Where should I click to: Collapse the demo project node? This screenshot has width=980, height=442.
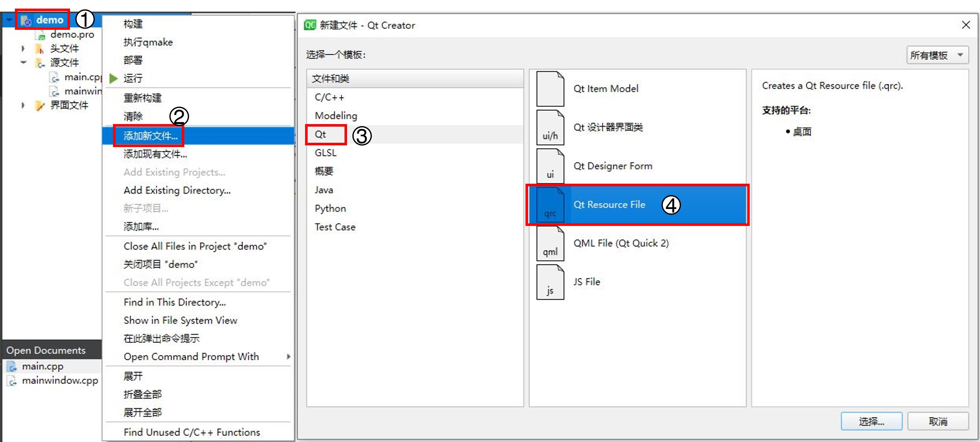click(9, 19)
